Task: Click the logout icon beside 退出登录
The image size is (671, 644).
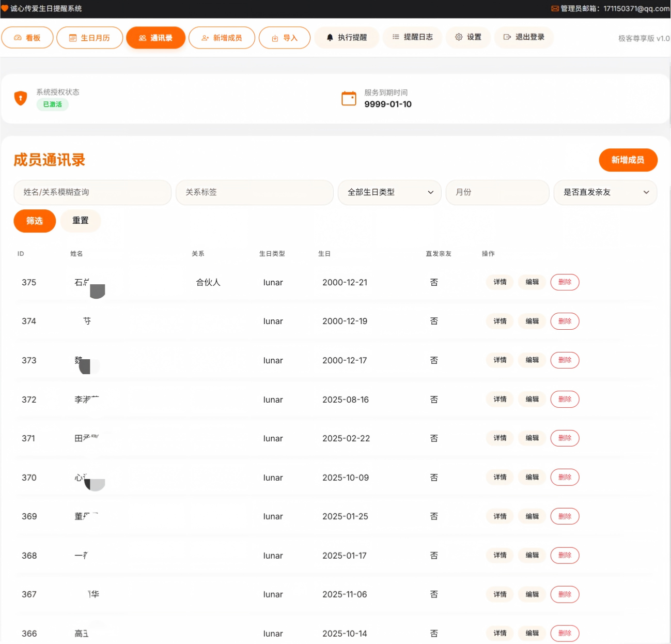Action: pos(507,37)
